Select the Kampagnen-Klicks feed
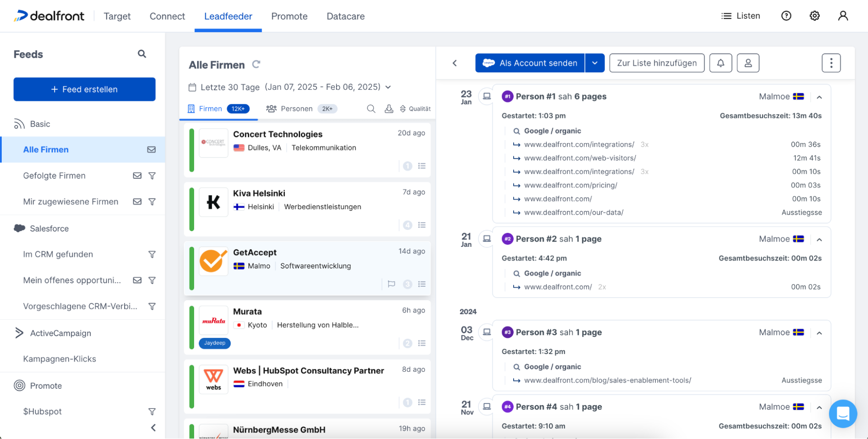Screen dimensions: 868x439 pos(59,359)
